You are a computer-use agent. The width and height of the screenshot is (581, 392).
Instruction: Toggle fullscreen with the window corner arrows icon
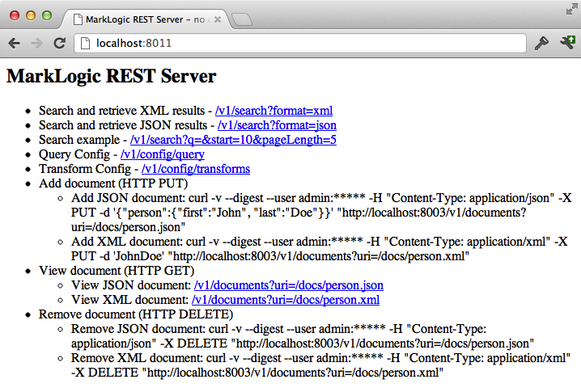point(572,9)
